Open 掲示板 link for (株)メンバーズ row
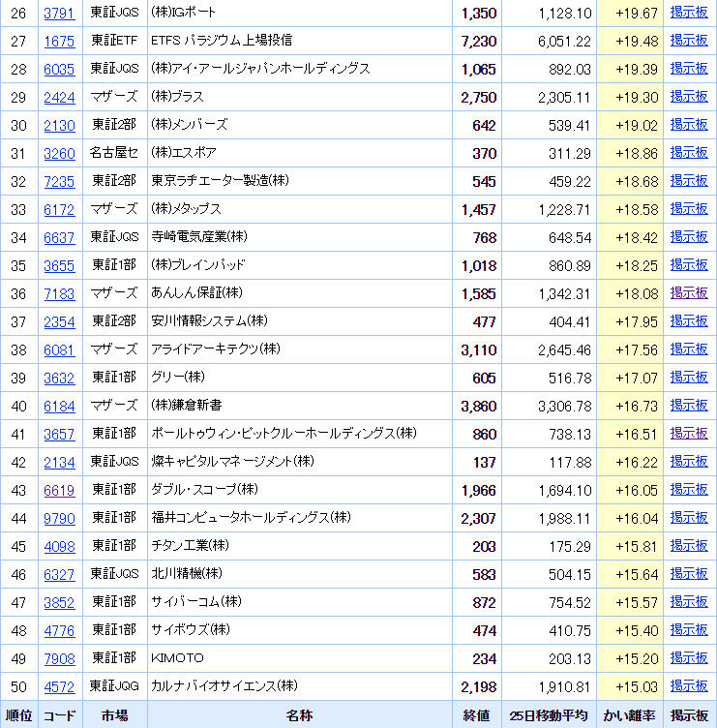Viewport: 717px width, 728px height. pos(689,125)
